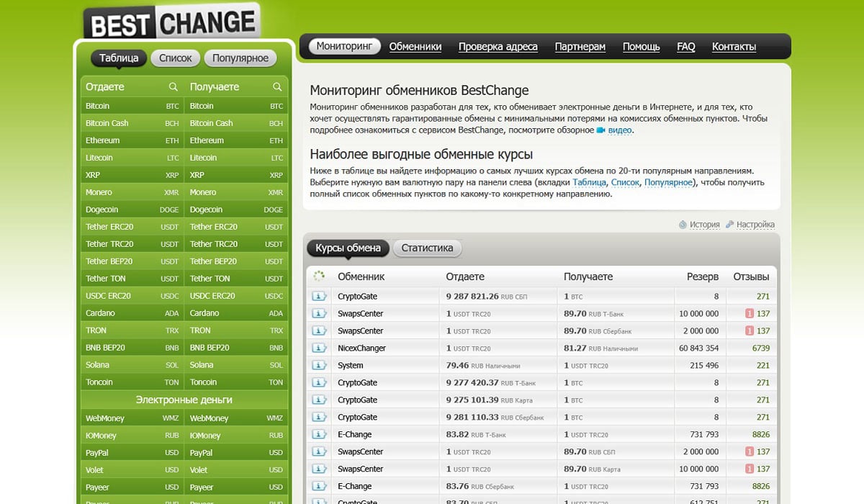Click the Настройка wrench icon
Screen dimensions: 864x504
click(x=730, y=225)
